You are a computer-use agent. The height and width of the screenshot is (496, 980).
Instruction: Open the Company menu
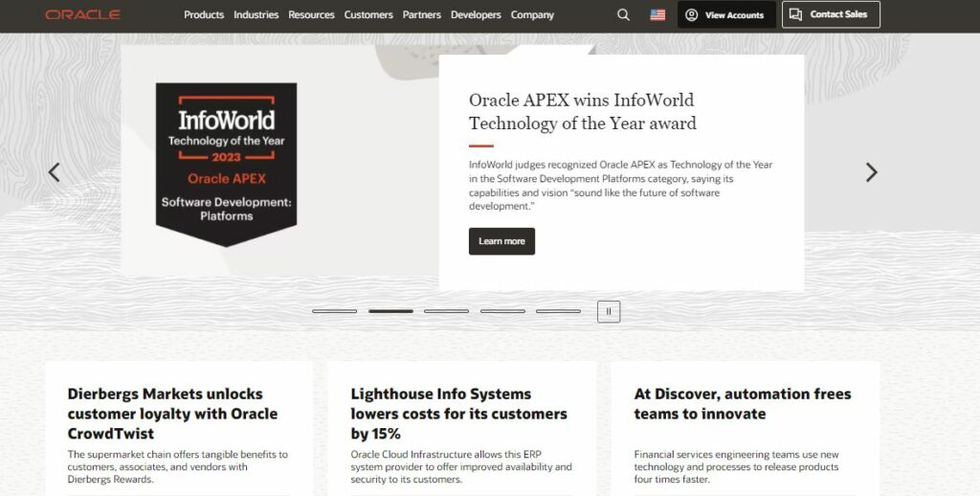point(532,14)
